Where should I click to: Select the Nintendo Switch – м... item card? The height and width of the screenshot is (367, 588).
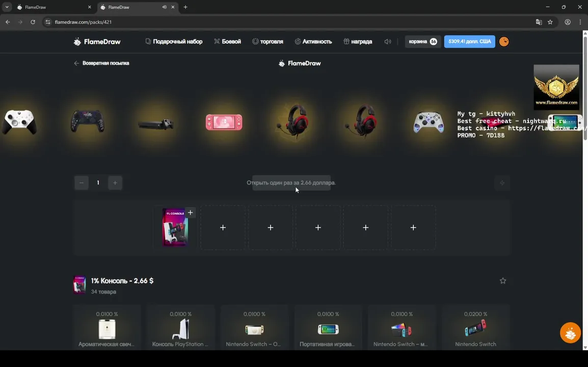(x=401, y=328)
